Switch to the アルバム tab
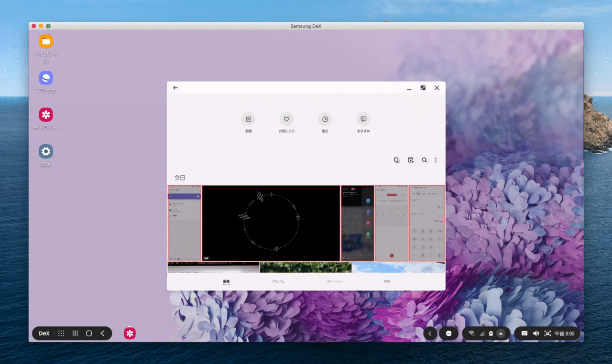The image size is (612, 364). [x=278, y=281]
